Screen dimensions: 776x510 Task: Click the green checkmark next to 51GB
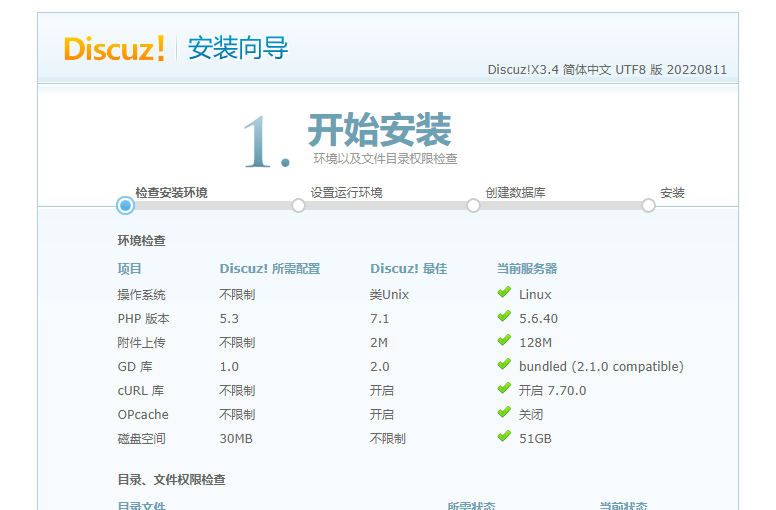pos(504,437)
